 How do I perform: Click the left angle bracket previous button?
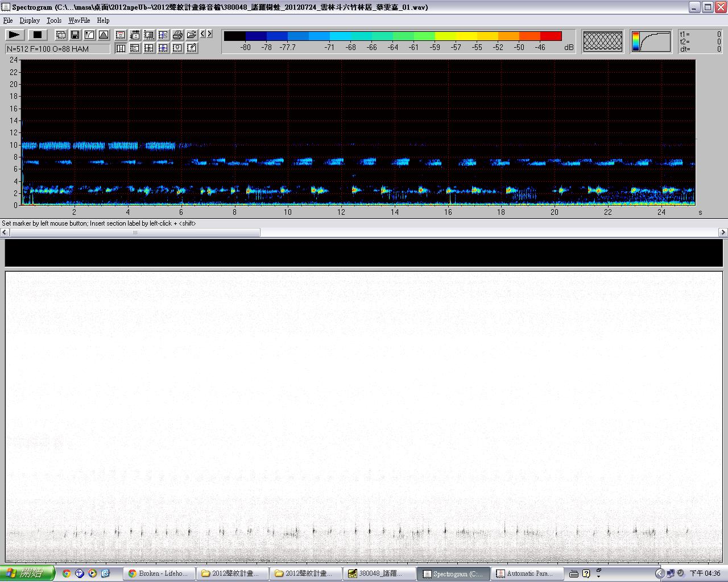tap(203, 34)
